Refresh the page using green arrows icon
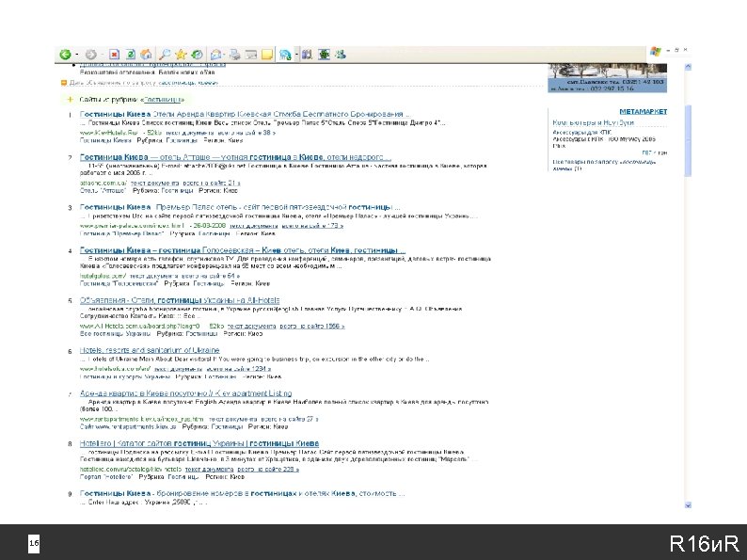Screen dimensions: 747x560 click(x=131, y=55)
